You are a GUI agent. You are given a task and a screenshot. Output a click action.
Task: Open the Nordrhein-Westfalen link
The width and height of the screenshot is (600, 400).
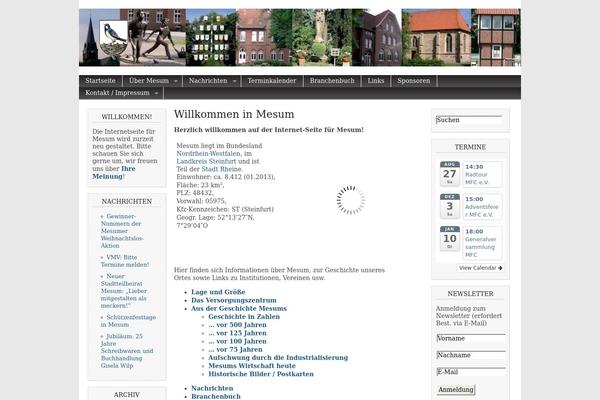[x=209, y=153]
